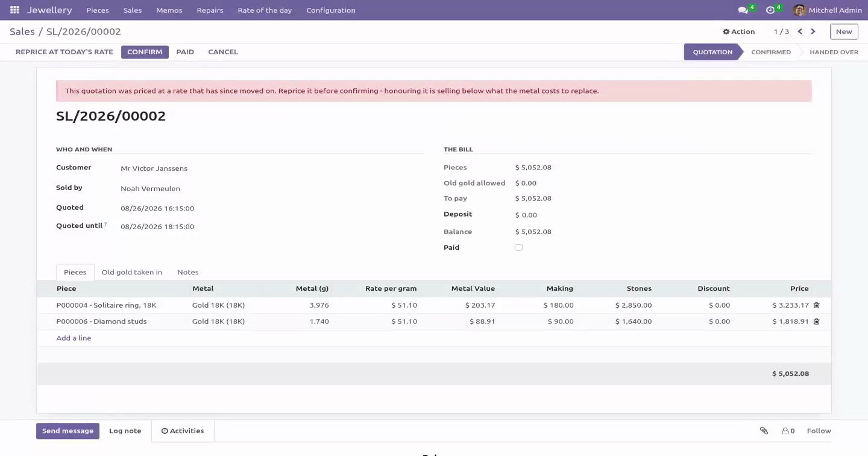Viewport: 868px width, 456px height.
Task: Click Add a line link
Action: [x=74, y=338]
